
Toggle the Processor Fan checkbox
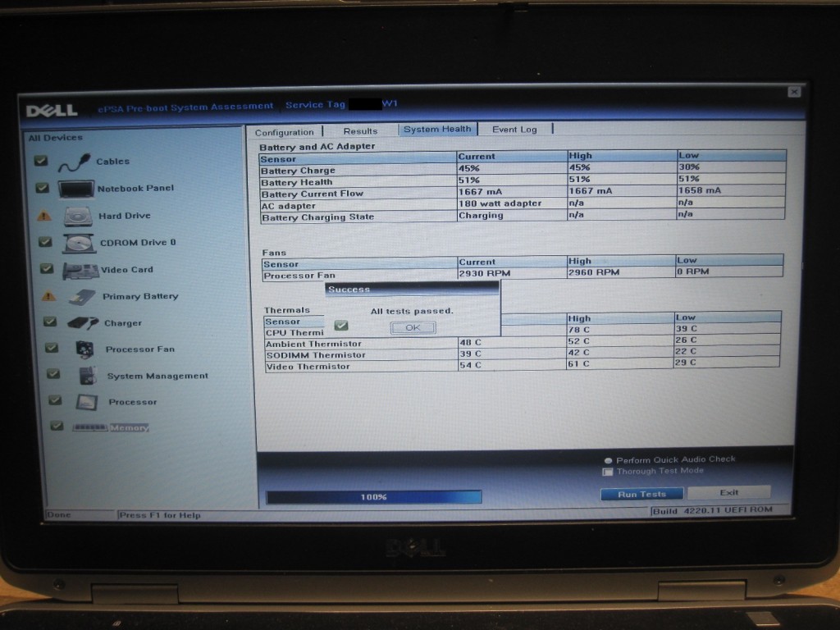point(52,348)
